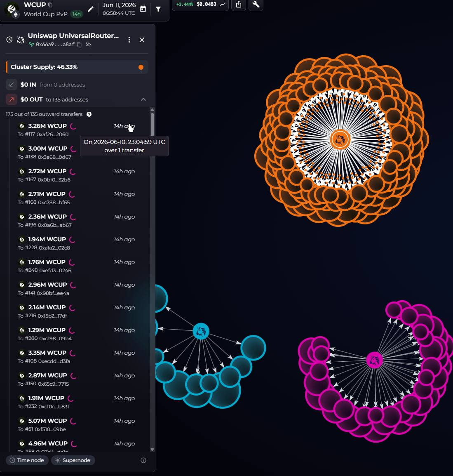
Task: Click the info icon at panel bottom
Action: (x=143, y=460)
